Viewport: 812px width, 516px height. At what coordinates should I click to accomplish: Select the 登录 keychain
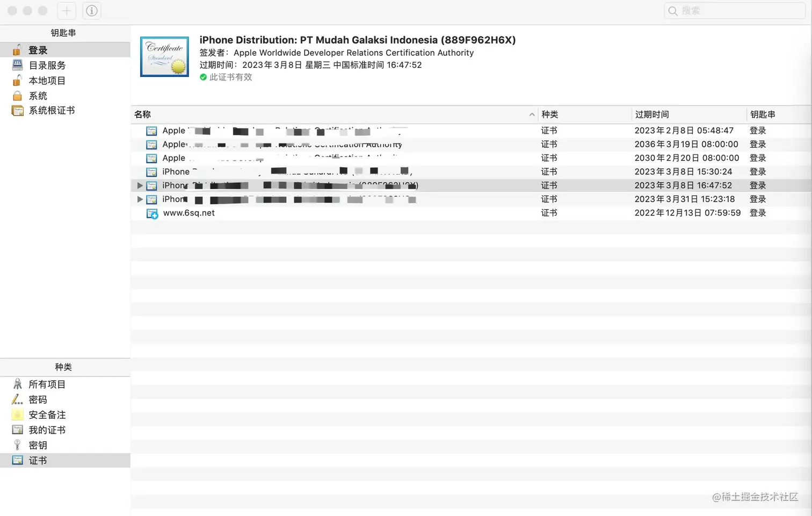click(65, 50)
